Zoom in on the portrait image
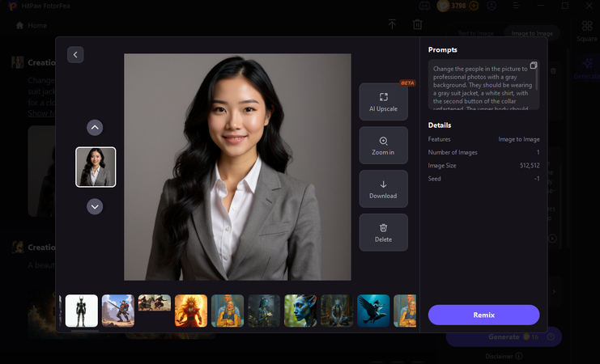This screenshot has width=600, height=364. coord(383,145)
